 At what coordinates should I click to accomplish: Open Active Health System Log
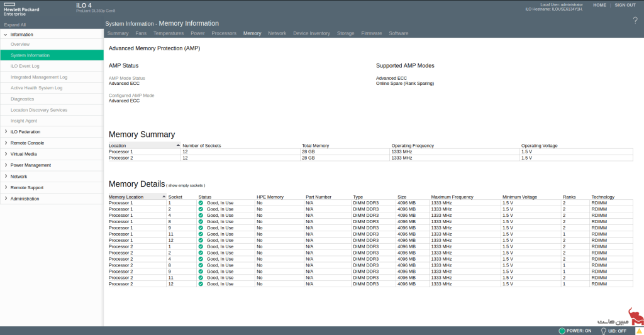point(36,88)
